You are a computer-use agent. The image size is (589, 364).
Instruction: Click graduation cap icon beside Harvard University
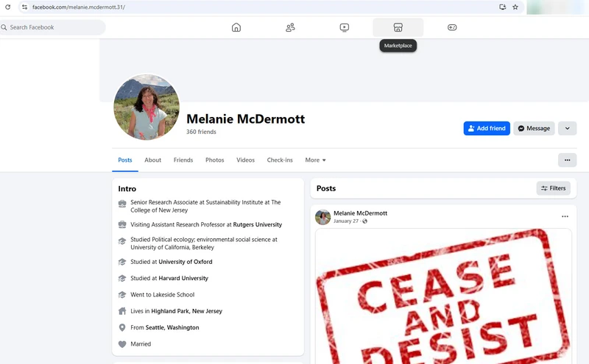tap(122, 278)
